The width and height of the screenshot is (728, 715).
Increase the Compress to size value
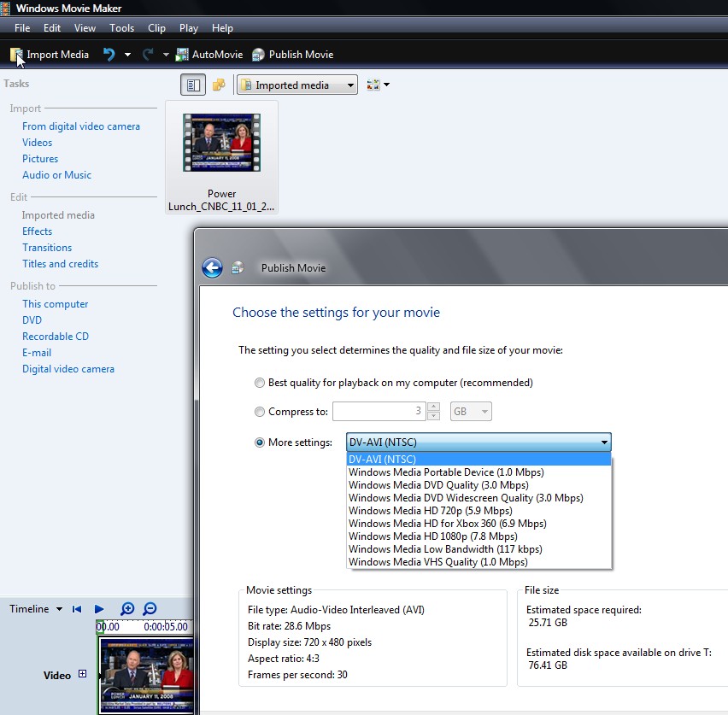(x=433, y=407)
